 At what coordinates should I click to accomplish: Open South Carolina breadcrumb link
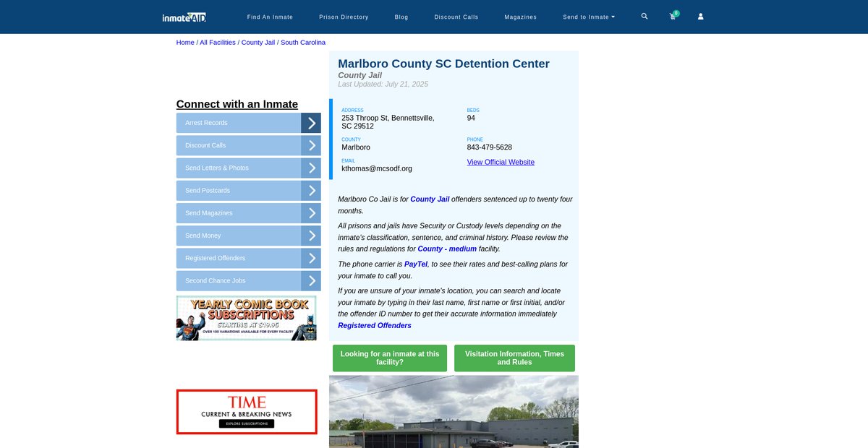303,43
